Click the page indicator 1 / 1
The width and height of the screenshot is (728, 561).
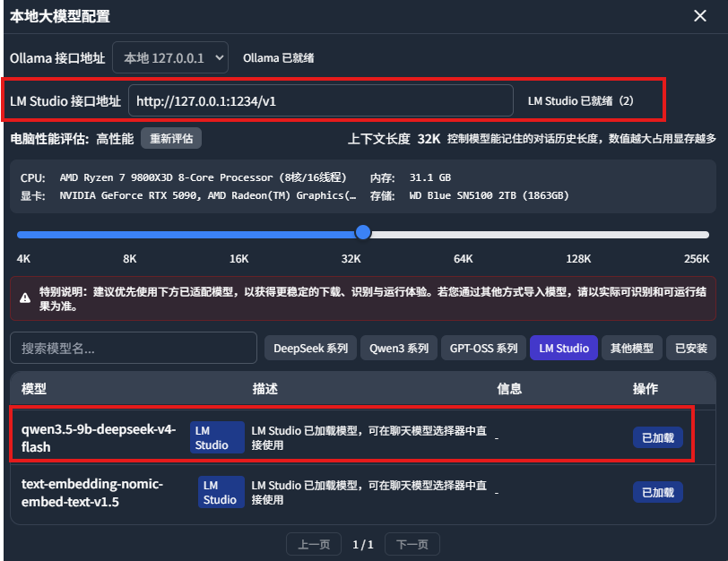(362, 544)
